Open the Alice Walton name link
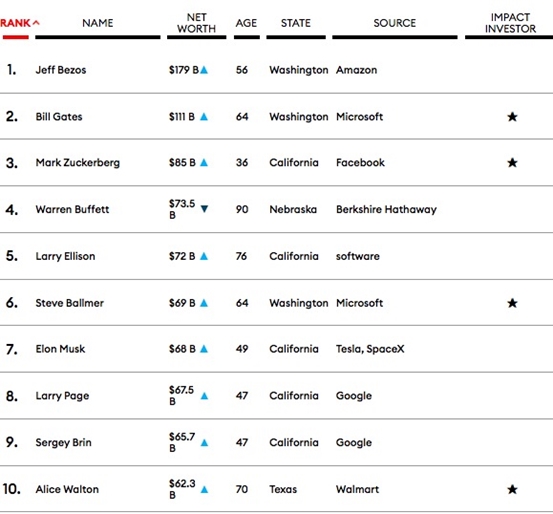The image size is (553, 514). [x=67, y=489]
